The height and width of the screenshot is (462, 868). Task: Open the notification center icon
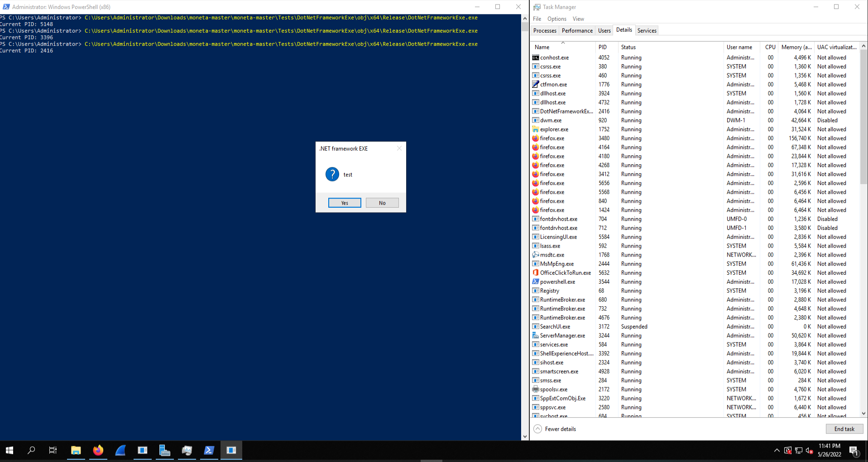pos(854,451)
